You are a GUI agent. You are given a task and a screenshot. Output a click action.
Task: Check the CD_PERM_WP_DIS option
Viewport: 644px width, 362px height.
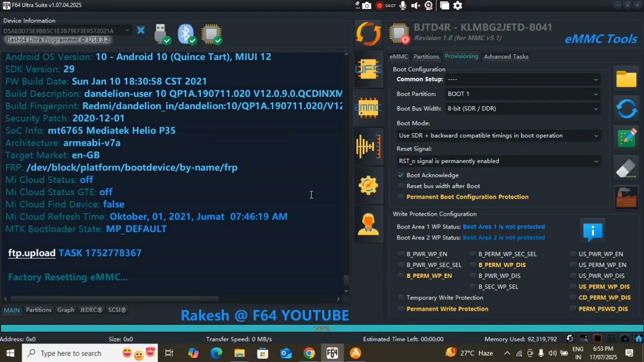573,298
